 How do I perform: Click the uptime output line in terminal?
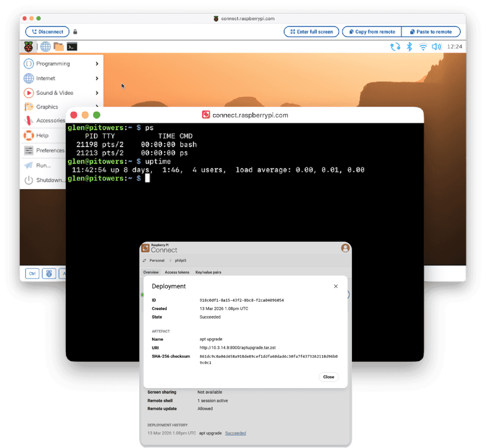pyautogui.click(x=218, y=170)
